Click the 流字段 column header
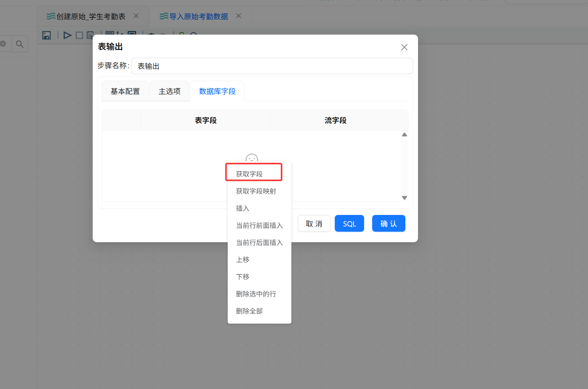Screen dimensions: 588x389 point(336,120)
